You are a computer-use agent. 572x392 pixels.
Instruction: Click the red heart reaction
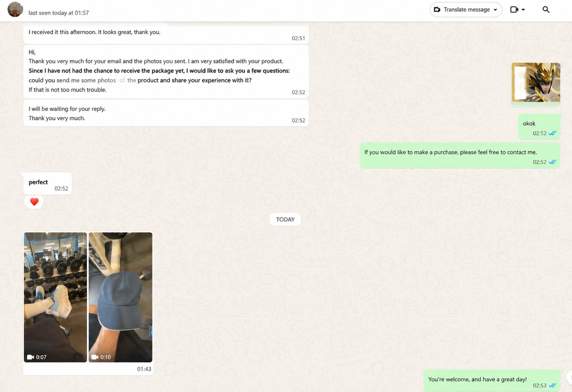click(34, 202)
